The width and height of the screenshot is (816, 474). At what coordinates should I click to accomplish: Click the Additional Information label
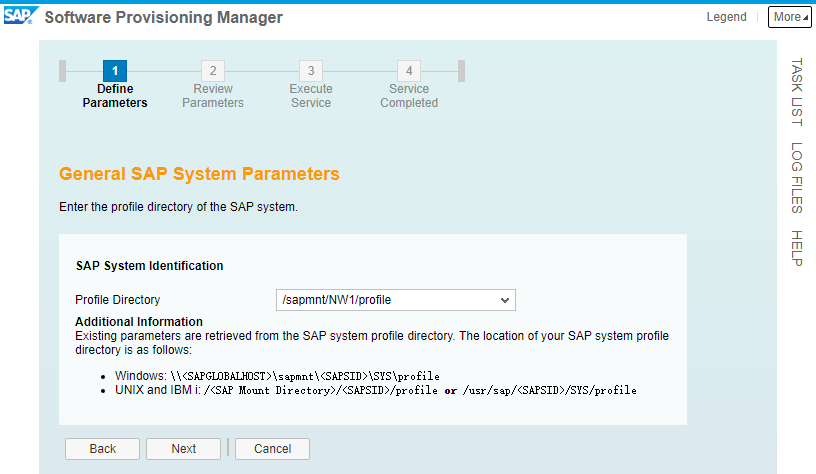point(139,322)
